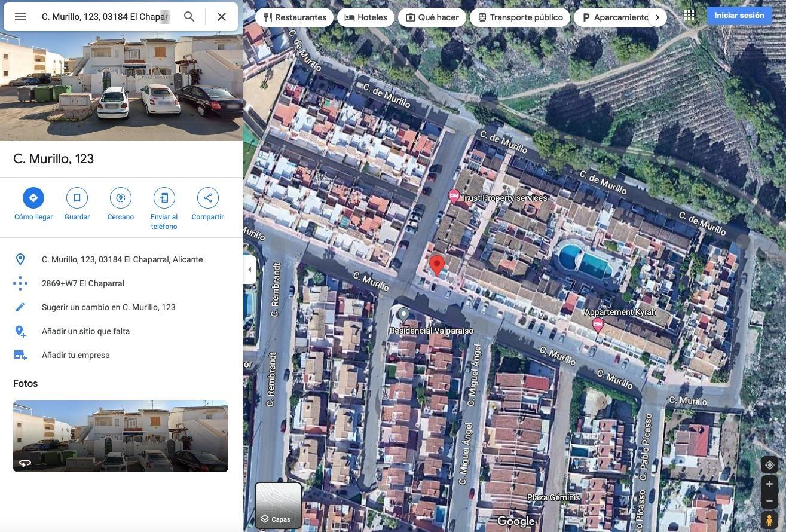Zoom out with the minus button
This screenshot has width=786, height=532.
pos(769,501)
